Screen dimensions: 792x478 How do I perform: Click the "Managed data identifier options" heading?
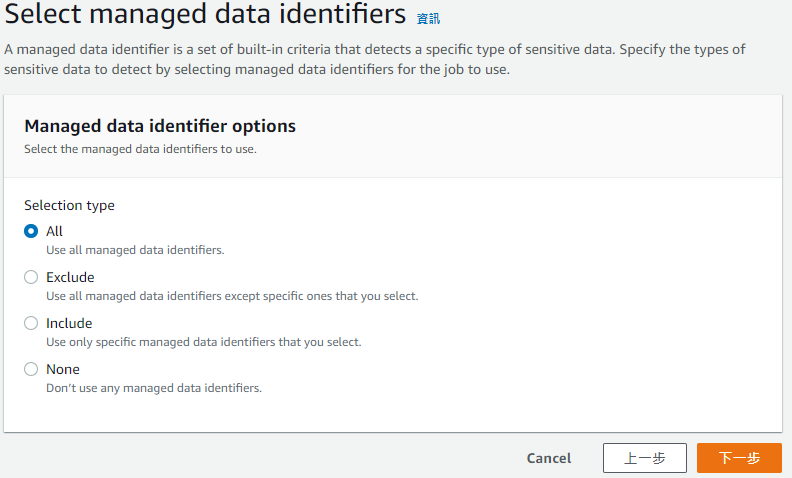[x=160, y=126]
